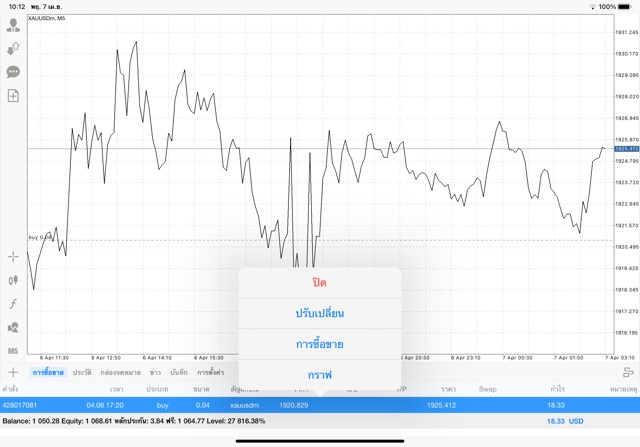The width and height of the screenshot is (640, 447).
Task: Open the บันทึก journal tab
Action: [x=179, y=372]
